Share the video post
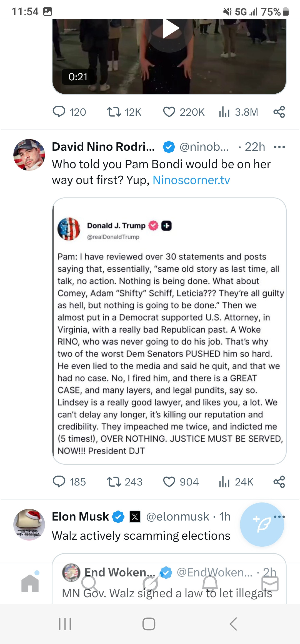The width and height of the screenshot is (300, 644). [279, 112]
